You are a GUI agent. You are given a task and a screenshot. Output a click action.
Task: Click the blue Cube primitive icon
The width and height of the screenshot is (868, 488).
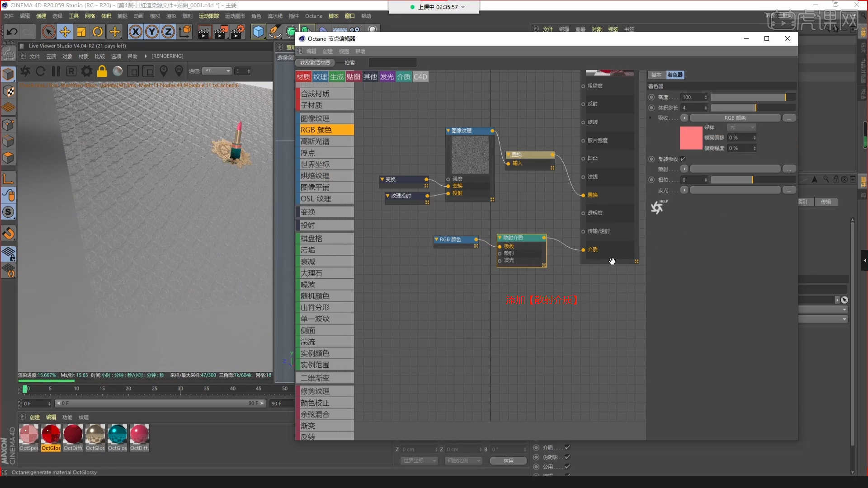click(x=258, y=32)
